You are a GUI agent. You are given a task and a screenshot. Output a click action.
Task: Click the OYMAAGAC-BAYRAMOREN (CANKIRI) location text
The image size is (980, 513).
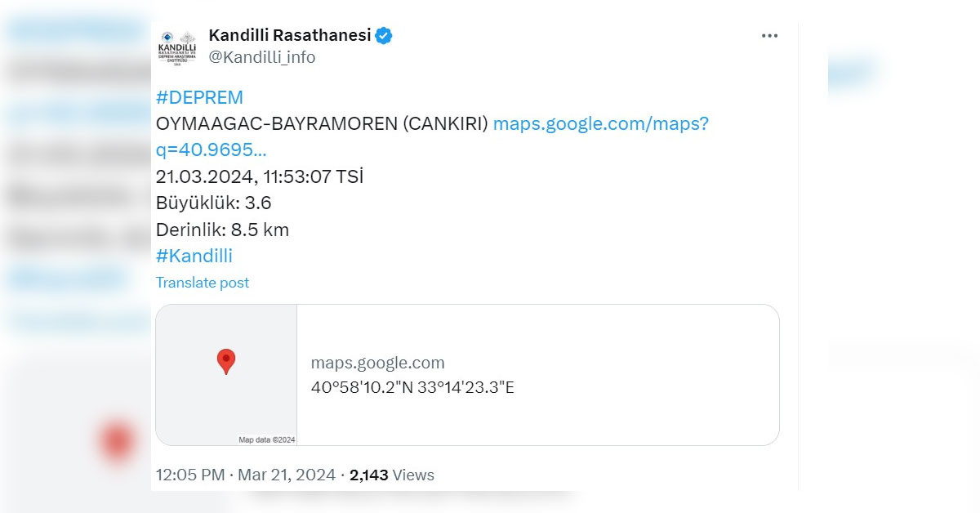click(322, 124)
